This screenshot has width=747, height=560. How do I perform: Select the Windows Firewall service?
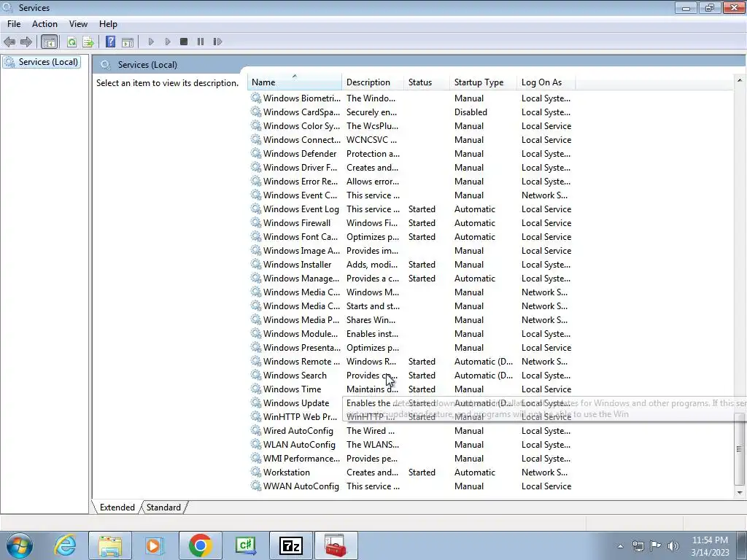click(297, 223)
